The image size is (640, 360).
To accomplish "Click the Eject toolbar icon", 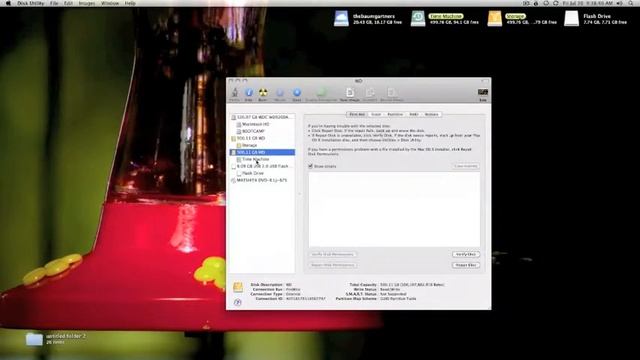I will [x=297, y=93].
